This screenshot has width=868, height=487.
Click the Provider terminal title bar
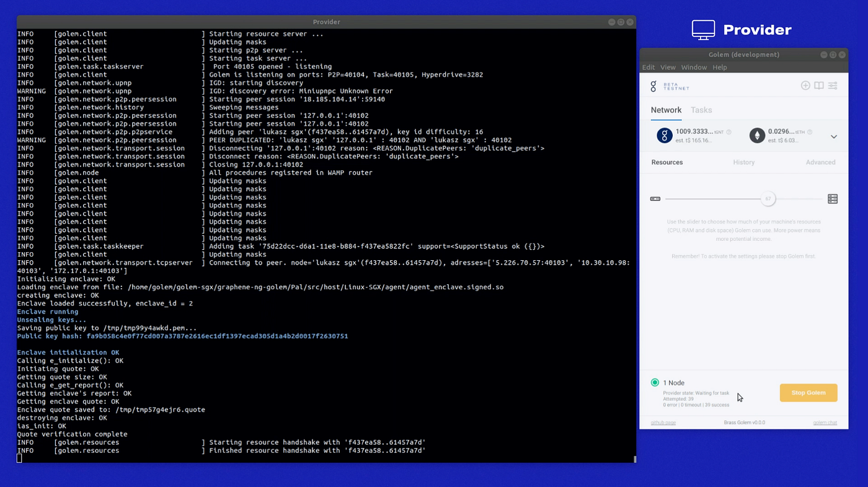326,22
